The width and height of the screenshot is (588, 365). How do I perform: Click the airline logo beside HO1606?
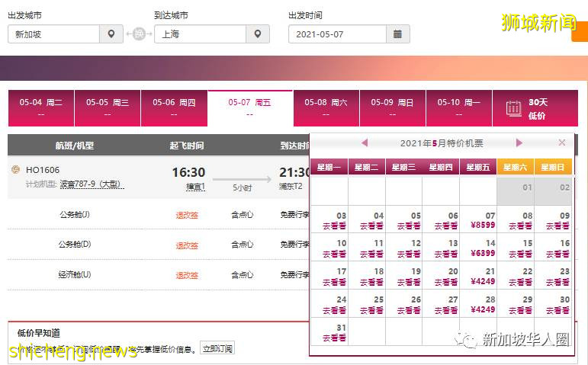(15, 169)
